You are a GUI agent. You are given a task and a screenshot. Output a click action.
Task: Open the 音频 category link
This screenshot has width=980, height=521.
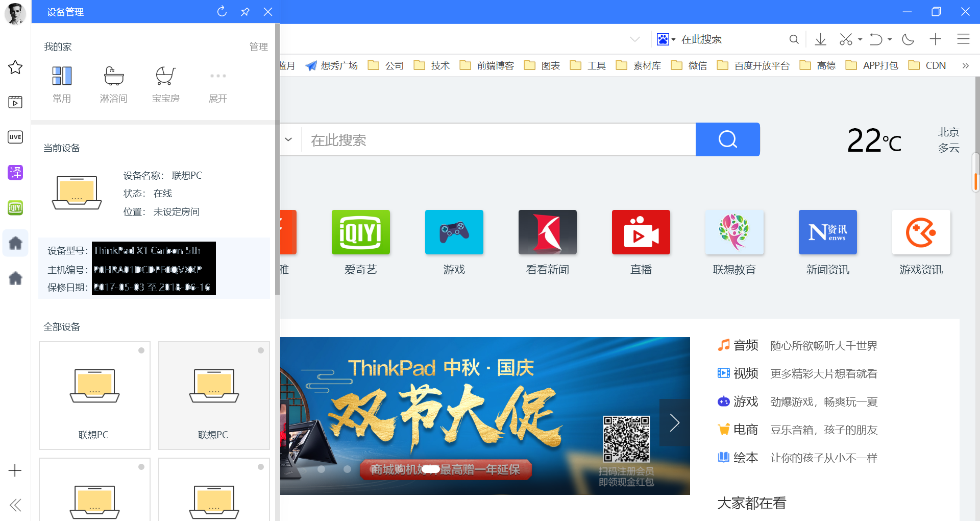tap(738, 345)
